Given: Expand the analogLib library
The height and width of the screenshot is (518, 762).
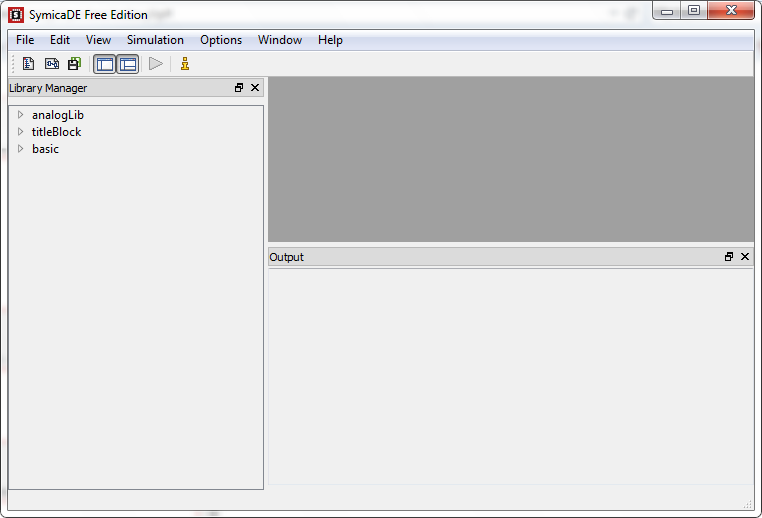Looking at the screenshot, I should (x=20, y=115).
